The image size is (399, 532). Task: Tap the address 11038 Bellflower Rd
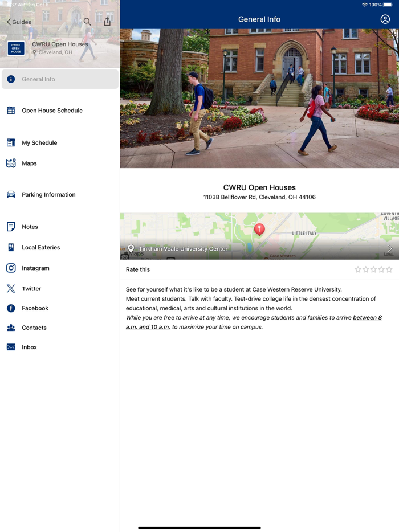pos(259,197)
